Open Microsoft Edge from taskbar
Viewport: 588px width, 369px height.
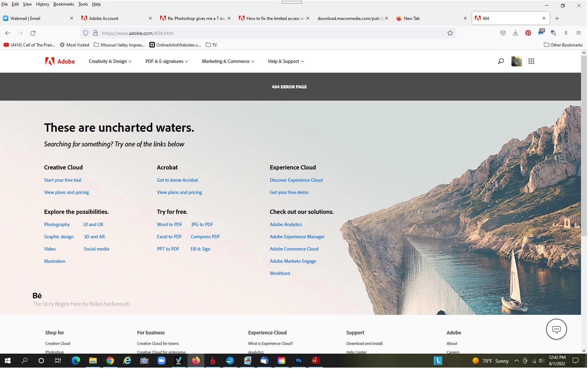pyautogui.click(x=76, y=361)
